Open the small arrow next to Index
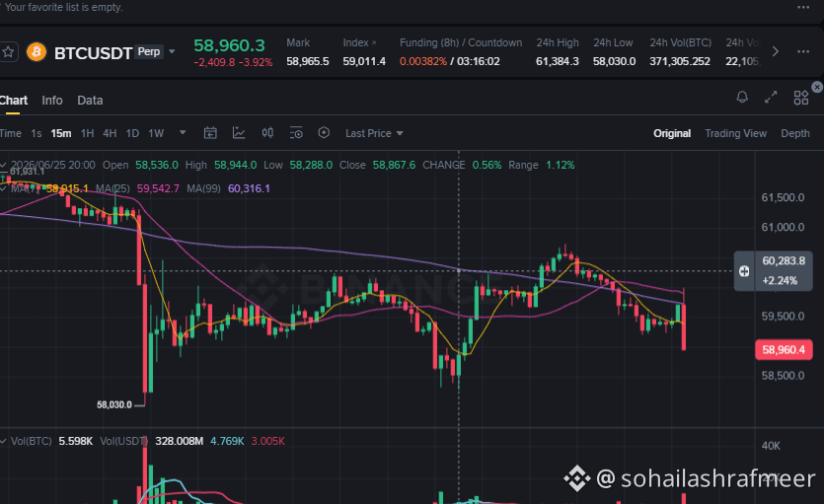Viewport: 824px width, 504px height. pyautogui.click(x=374, y=43)
